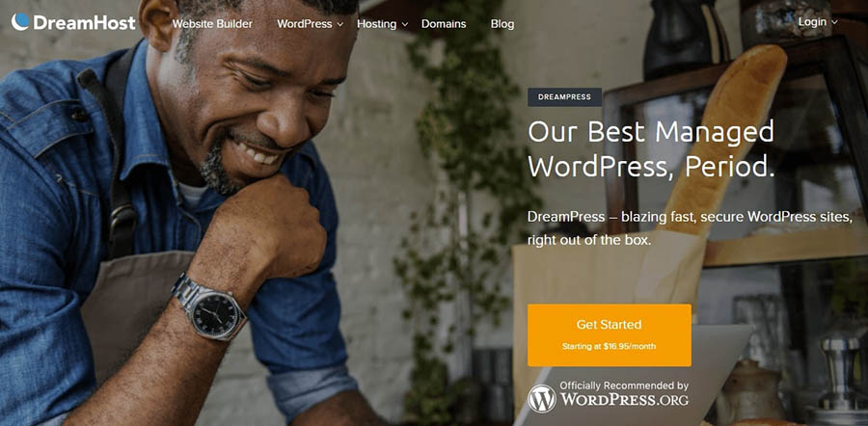Visit the Blog link in navigation
Image resolution: width=868 pixels, height=426 pixels.
[x=502, y=24]
